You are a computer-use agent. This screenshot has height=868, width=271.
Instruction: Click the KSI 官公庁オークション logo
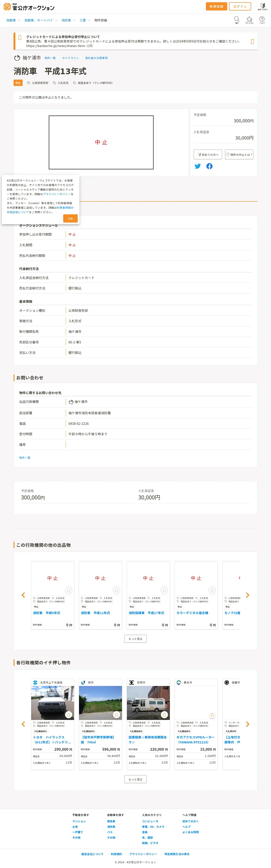[29, 7]
